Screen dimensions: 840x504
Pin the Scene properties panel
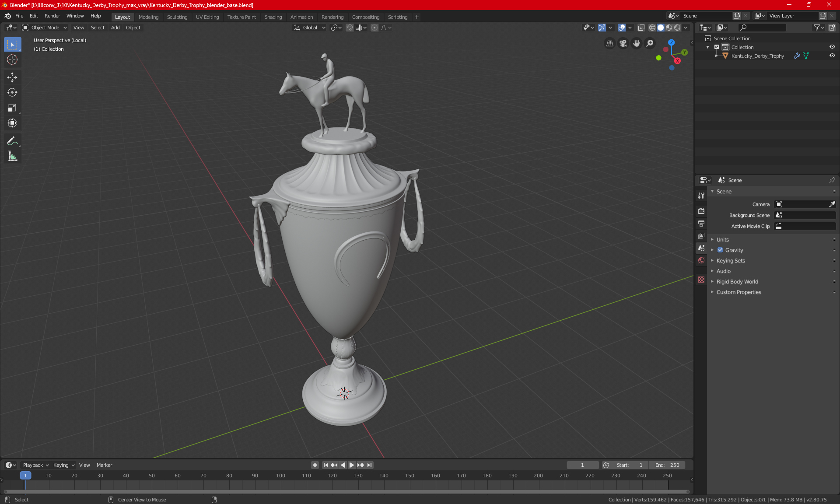[832, 180]
